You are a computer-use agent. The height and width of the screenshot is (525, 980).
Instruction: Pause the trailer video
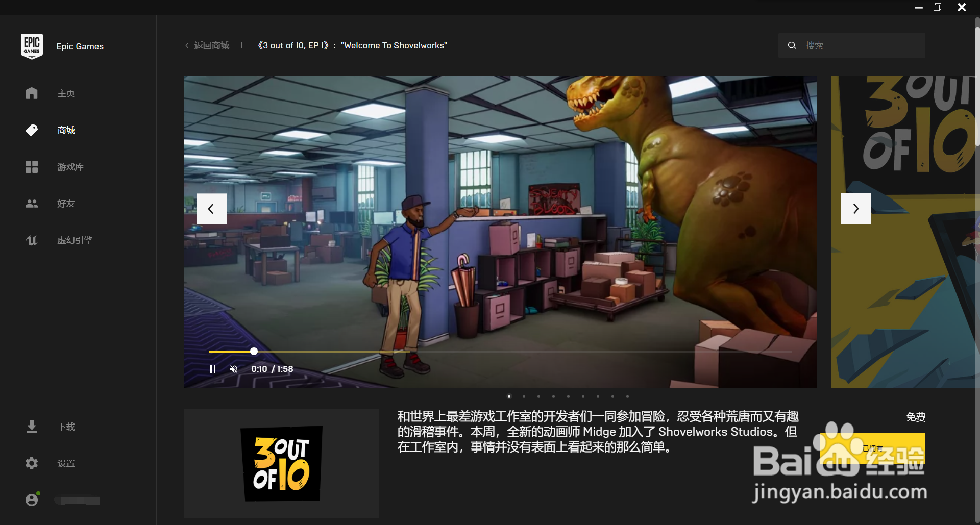pyautogui.click(x=213, y=369)
